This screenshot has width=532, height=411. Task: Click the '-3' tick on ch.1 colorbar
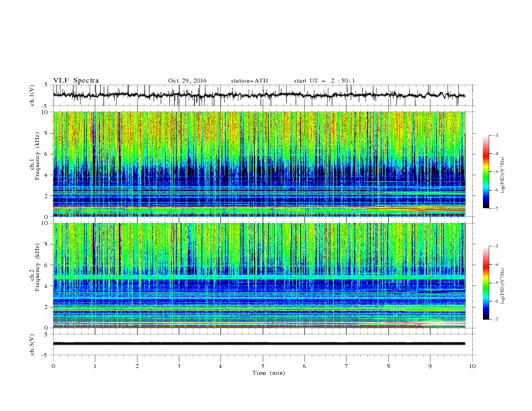(x=495, y=135)
